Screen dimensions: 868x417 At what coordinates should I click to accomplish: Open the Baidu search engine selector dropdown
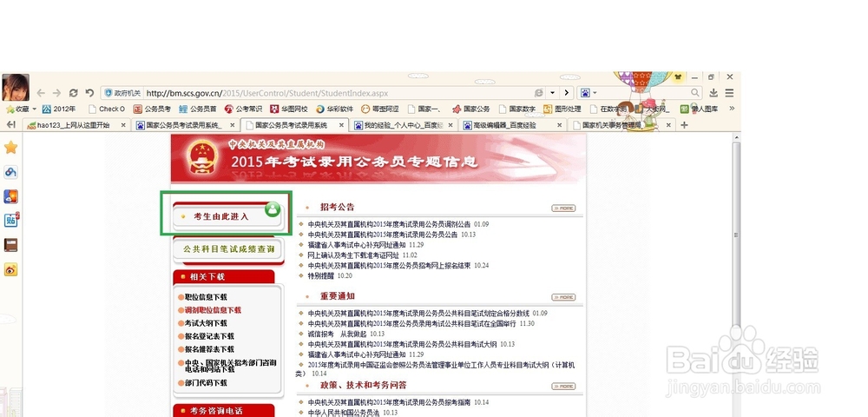[x=588, y=93]
